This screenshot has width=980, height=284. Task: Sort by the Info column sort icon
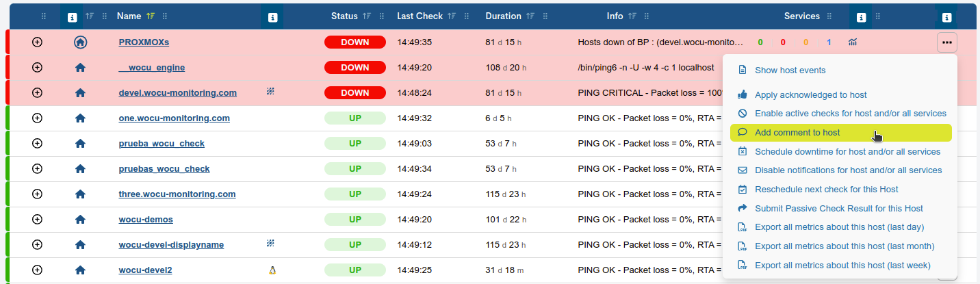(632, 16)
